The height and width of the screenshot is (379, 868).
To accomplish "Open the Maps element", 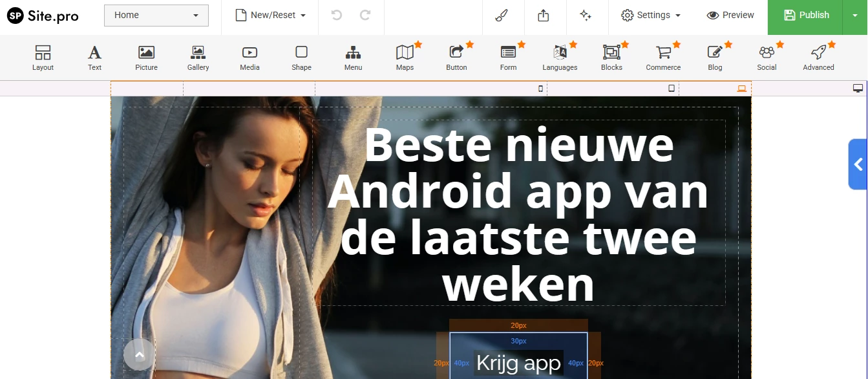I will 405,57.
